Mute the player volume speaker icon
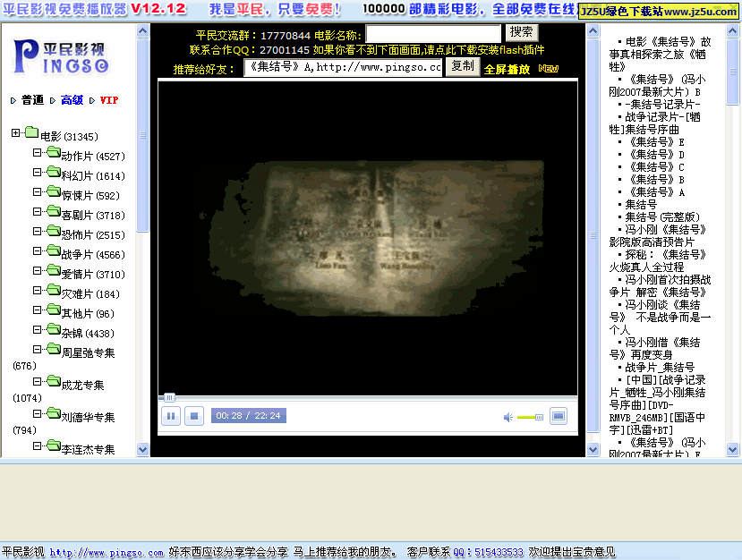The height and width of the screenshot is (560, 742). (507, 417)
